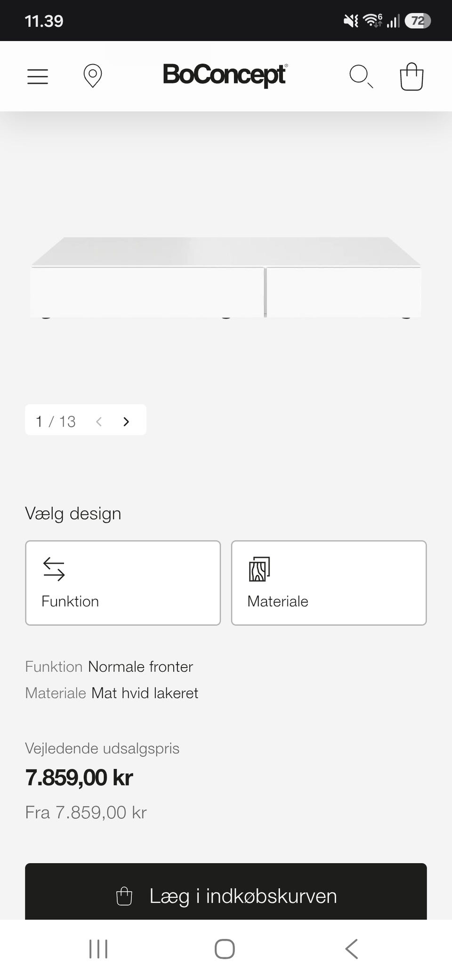Screen dimensions: 452x980
Task: Tap Android home button
Action: click(225, 949)
